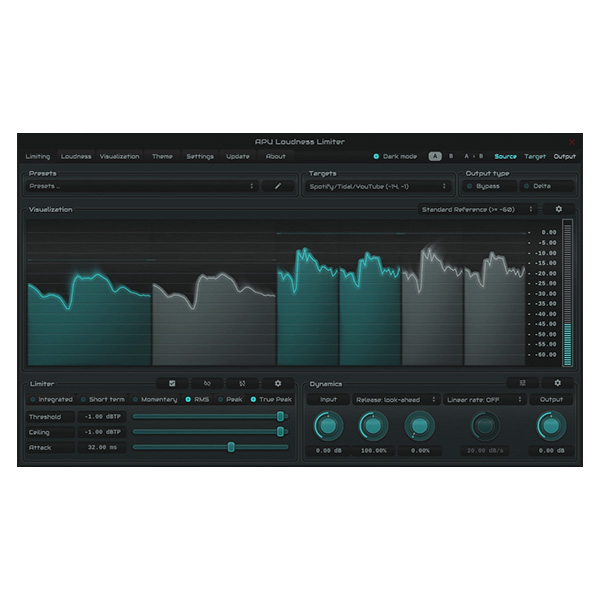Open the Linear rate: OFF dropdown
The height and width of the screenshot is (600, 600).
pyautogui.click(x=484, y=399)
